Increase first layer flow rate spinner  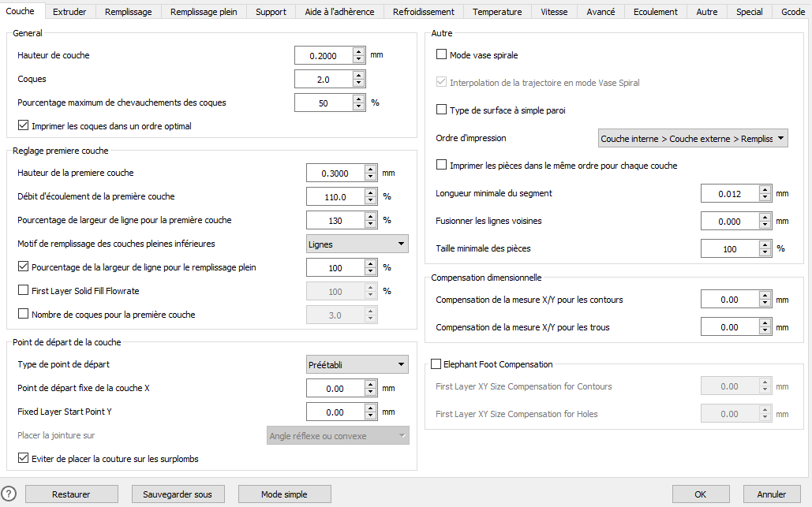point(370,192)
